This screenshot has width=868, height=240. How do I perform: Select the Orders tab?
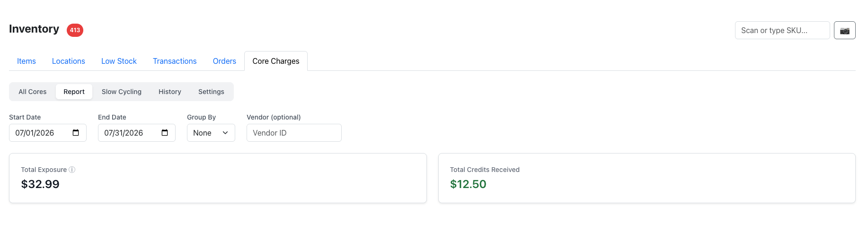[x=224, y=61]
